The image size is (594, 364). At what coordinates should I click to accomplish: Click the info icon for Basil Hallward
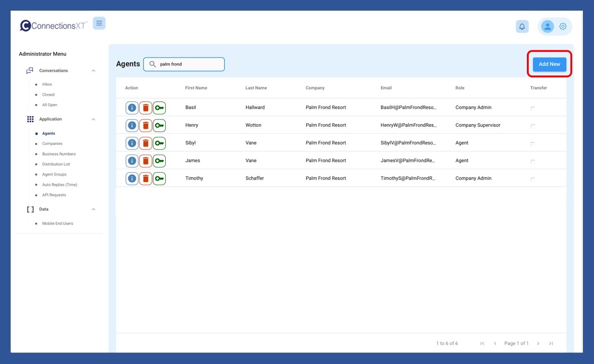click(x=132, y=107)
